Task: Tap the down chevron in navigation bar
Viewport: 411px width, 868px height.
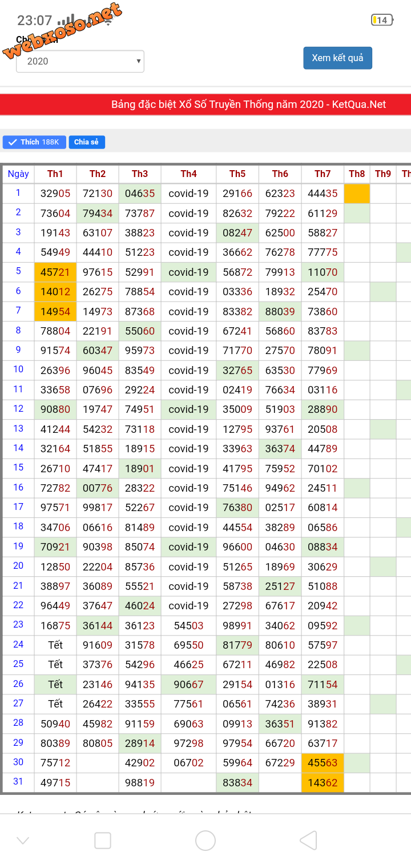Action: pyautogui.click(x=23, y=840)
